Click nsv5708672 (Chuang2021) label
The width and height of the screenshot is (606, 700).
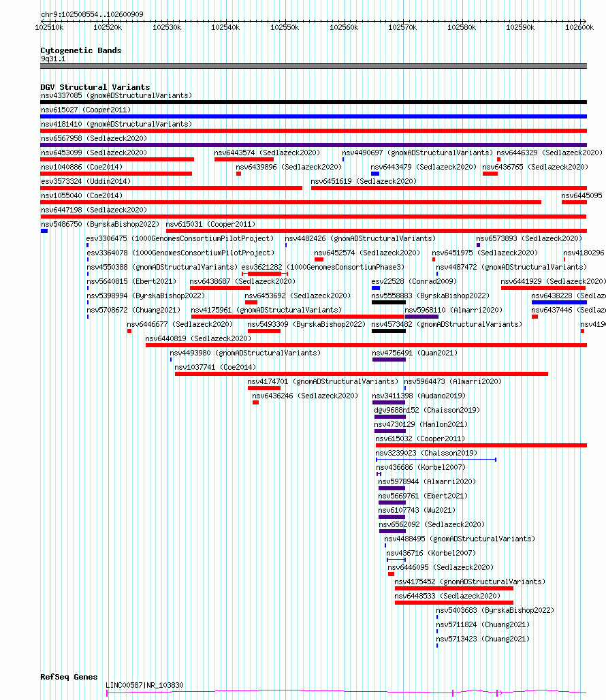click(x=134, y=310)
